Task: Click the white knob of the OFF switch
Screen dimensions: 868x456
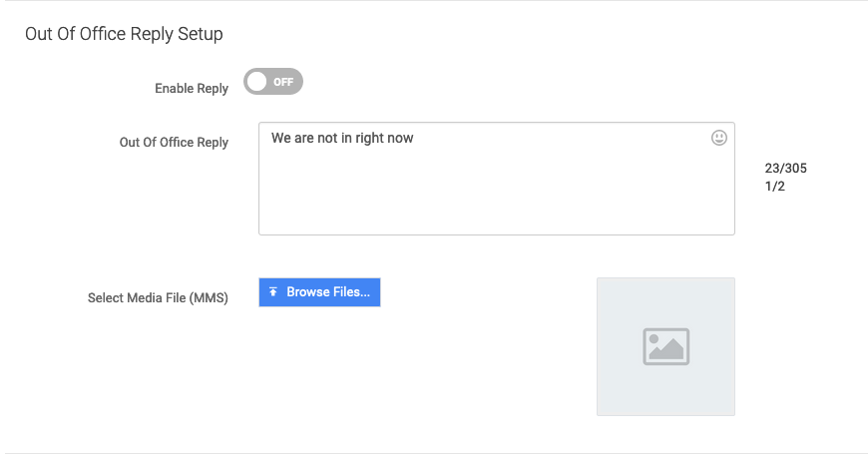Action: tap(256, 82)
